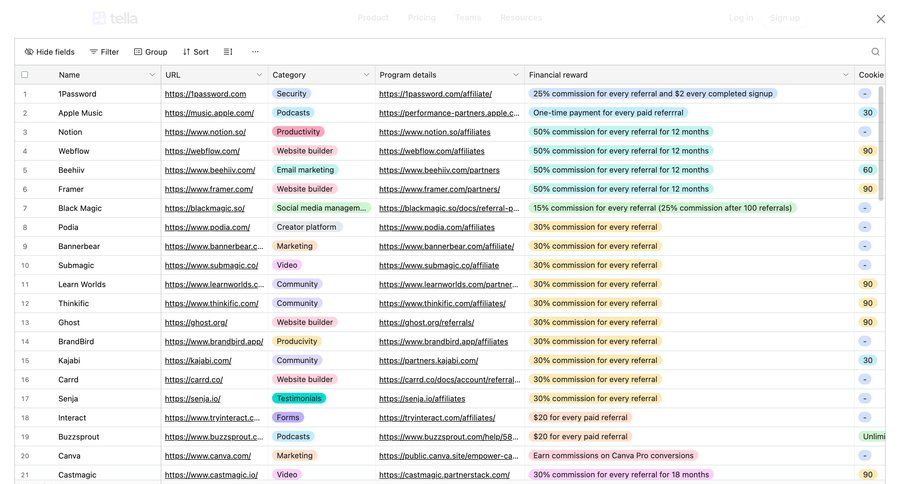Screen dimensions: 900x484
Task: Expand the Financial reward column dropdown
Action: point(845,75)
